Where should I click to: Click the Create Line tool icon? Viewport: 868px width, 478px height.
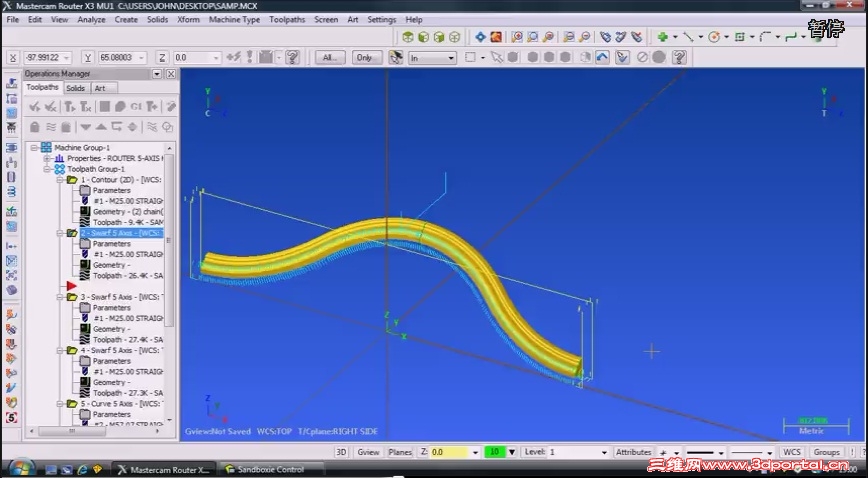click(688, 37)
